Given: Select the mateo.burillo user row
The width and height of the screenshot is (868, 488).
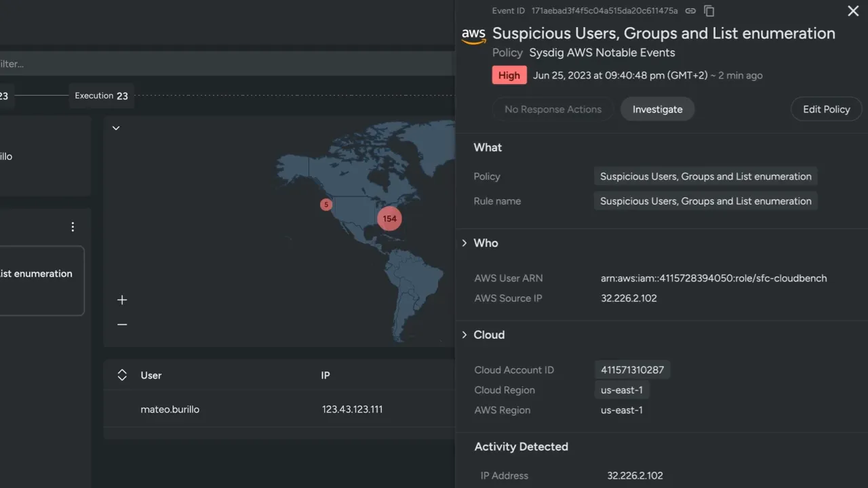Looking at the screenshot, I should click(x=279, y=409).
